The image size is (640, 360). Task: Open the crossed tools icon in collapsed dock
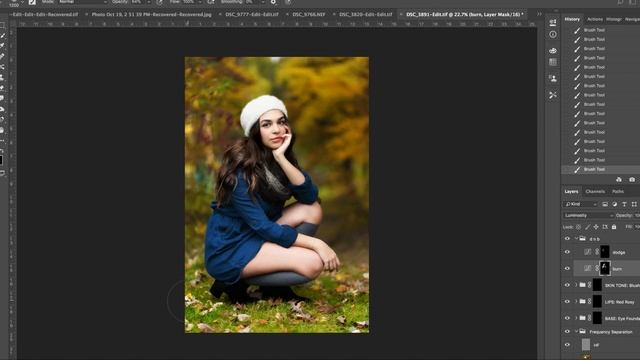553,95
